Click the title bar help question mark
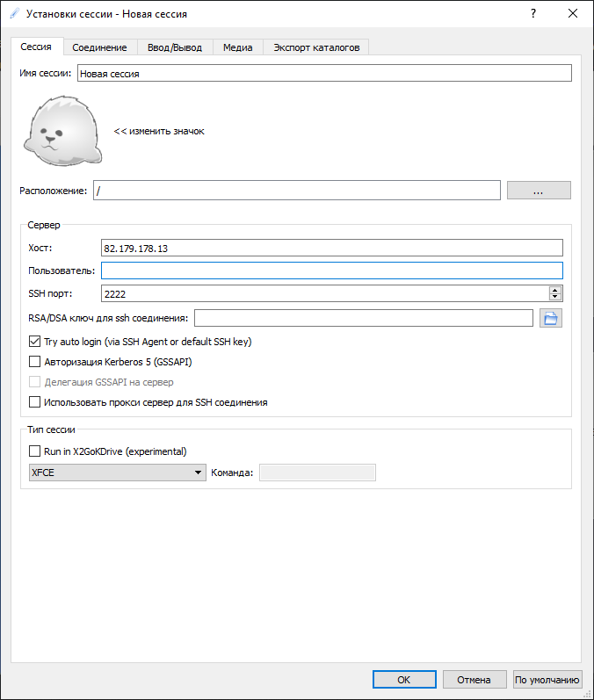Image resolution: width=594 pixels, height=700 pixels. (x=533, y=14)
